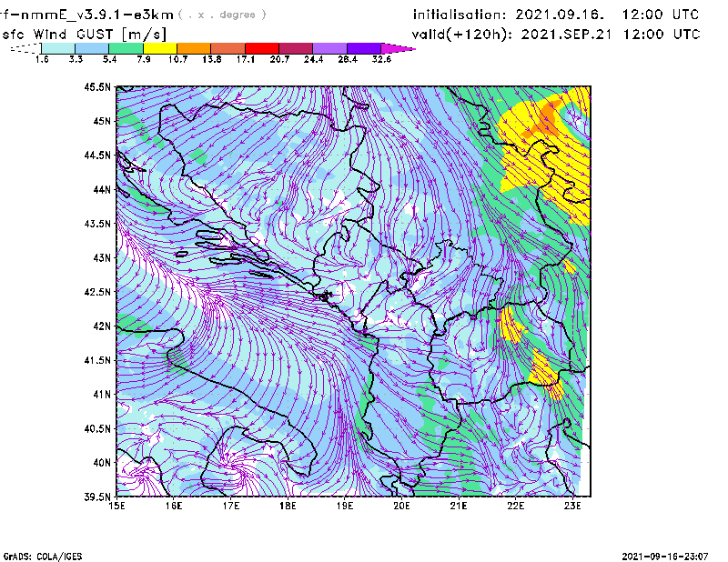
Task: Click the 'GrADS: COLA/IGES' credit text
Action: [43, 557]
